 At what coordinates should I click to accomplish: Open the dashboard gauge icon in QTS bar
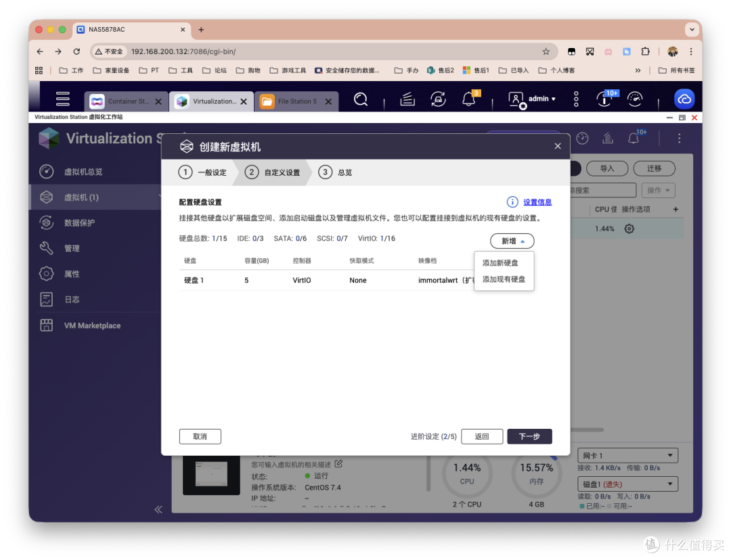pos(635,99)
